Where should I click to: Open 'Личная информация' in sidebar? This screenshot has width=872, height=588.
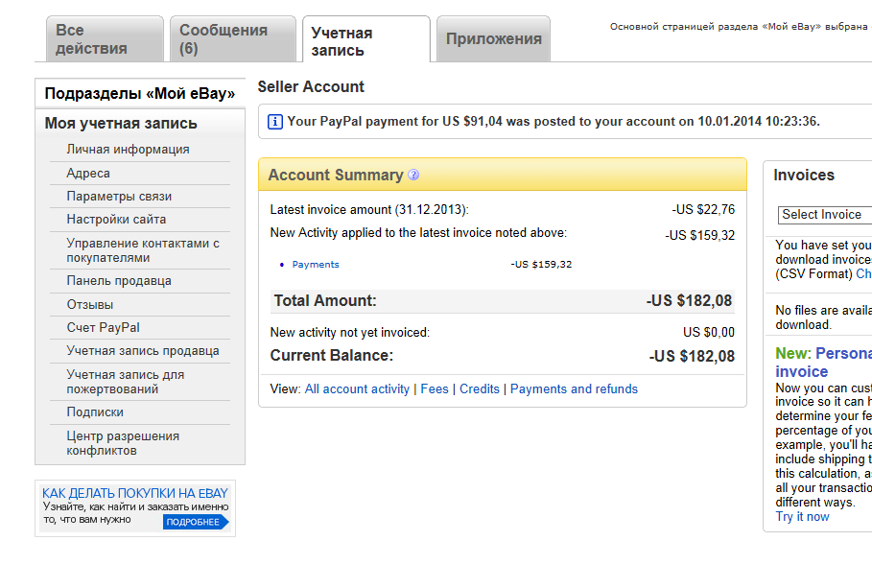pyautogui.click(x=128, y=149)
